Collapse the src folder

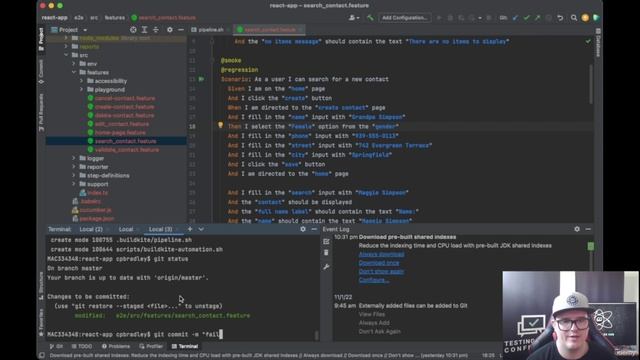pos(66,55)
